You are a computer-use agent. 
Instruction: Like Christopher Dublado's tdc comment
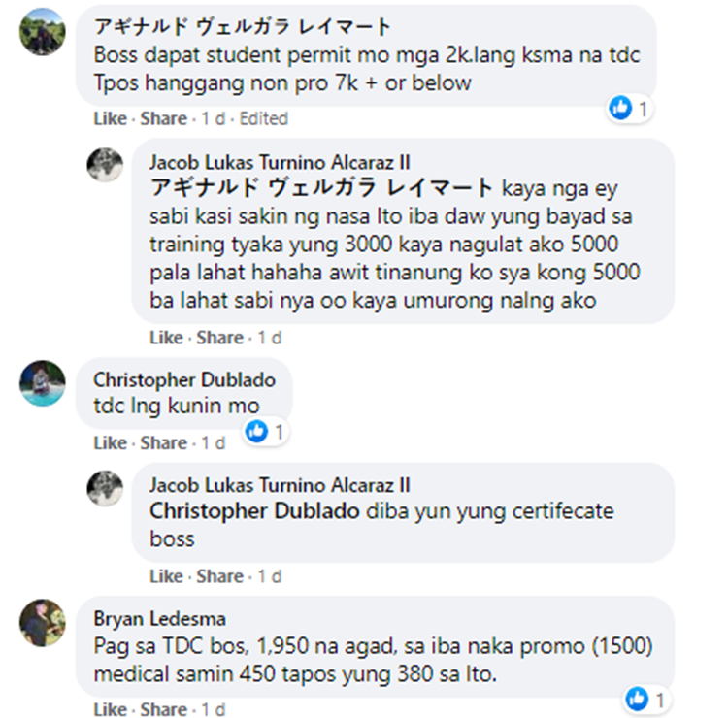(x=110, y=442)
